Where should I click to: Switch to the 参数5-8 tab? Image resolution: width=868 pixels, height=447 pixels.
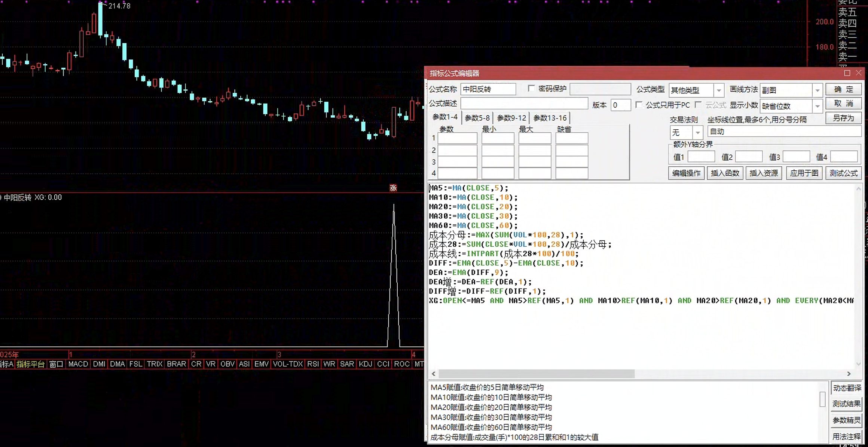[477, 118]
